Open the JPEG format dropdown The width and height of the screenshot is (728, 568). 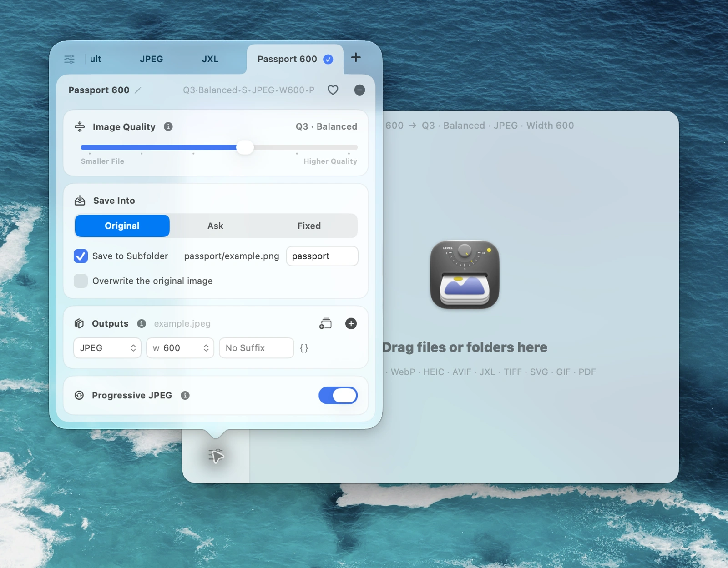(107, 348)
